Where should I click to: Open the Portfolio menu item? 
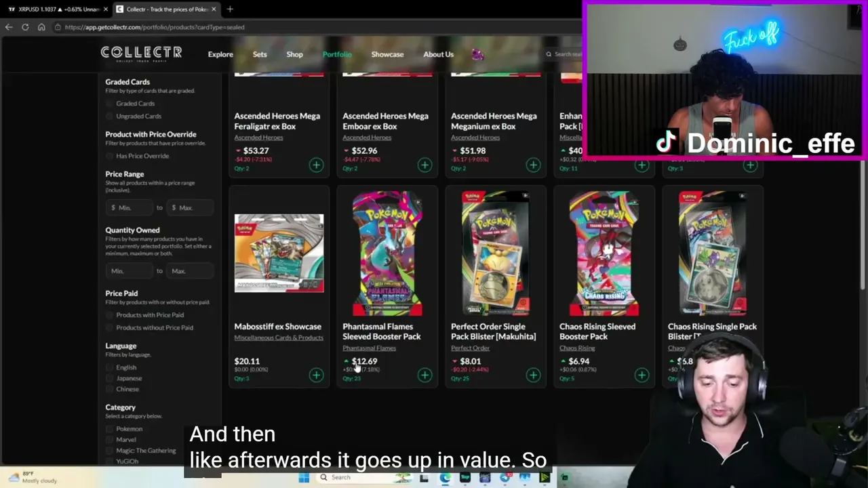click(337, 54)
